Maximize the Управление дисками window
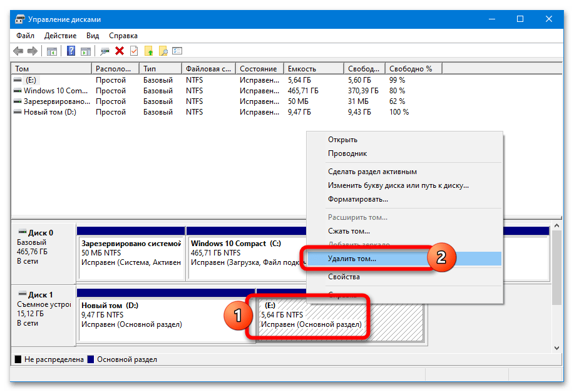The height and width of the screenshot is (392, 574). (x=520, y=19)
